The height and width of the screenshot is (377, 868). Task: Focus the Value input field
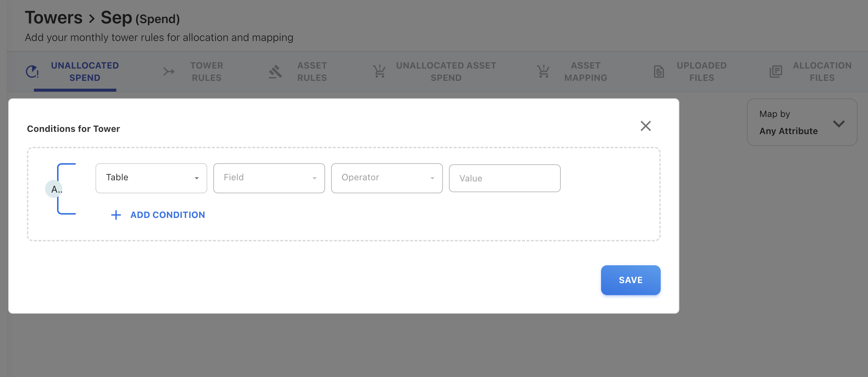coord(504,178)
